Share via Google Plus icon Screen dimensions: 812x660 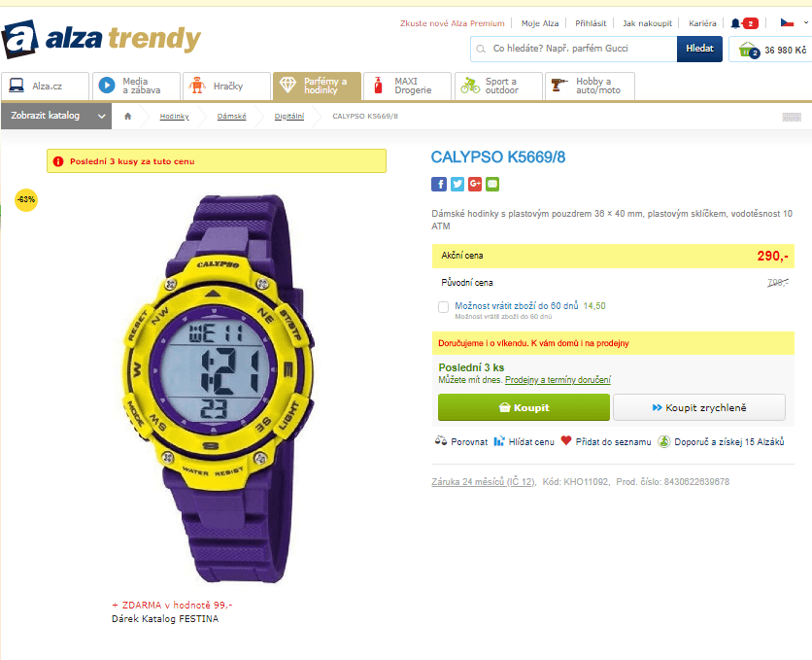475,184
